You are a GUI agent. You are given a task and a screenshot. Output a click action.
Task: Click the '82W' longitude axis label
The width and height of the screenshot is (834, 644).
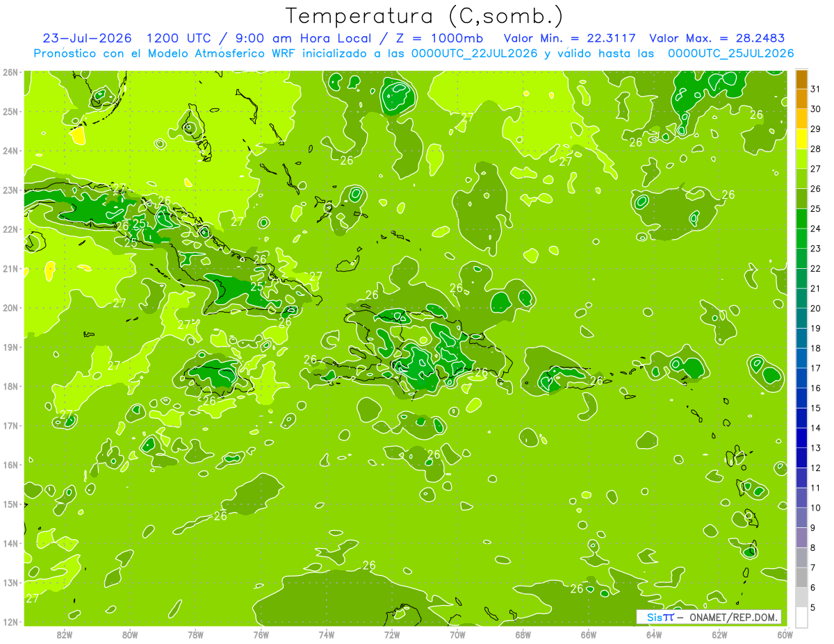(65, 634)
